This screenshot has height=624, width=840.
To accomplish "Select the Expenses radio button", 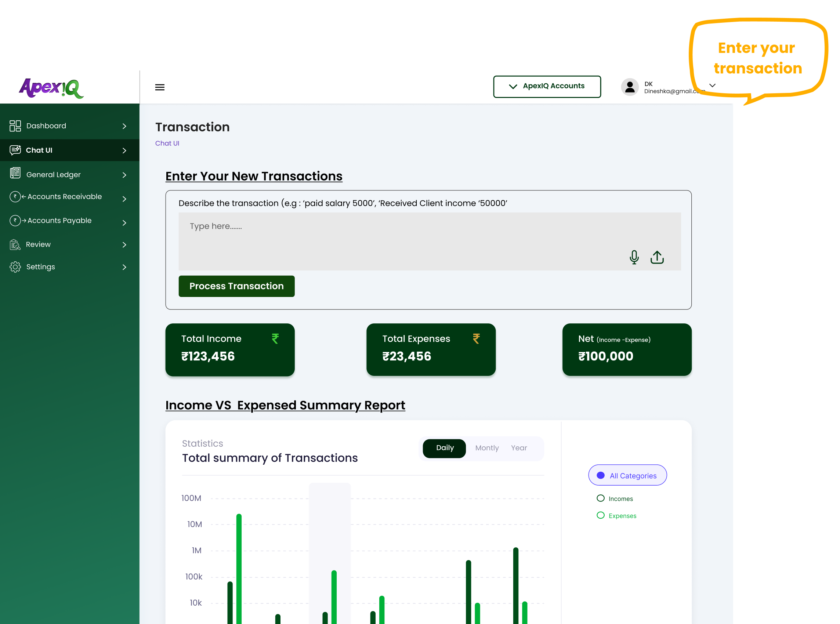I will [601, 515].
